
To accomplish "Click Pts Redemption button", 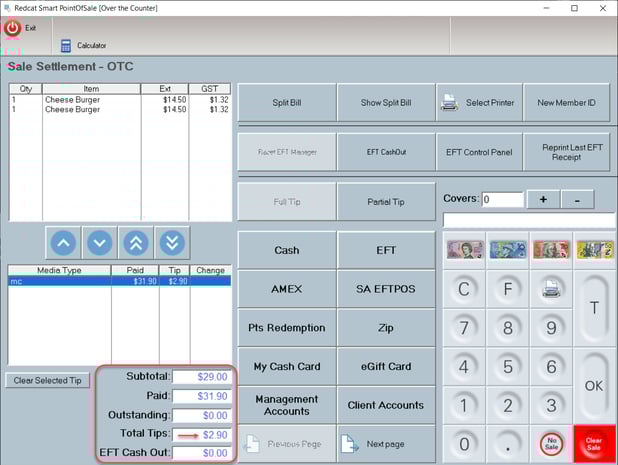I will [x=287, y=328].
